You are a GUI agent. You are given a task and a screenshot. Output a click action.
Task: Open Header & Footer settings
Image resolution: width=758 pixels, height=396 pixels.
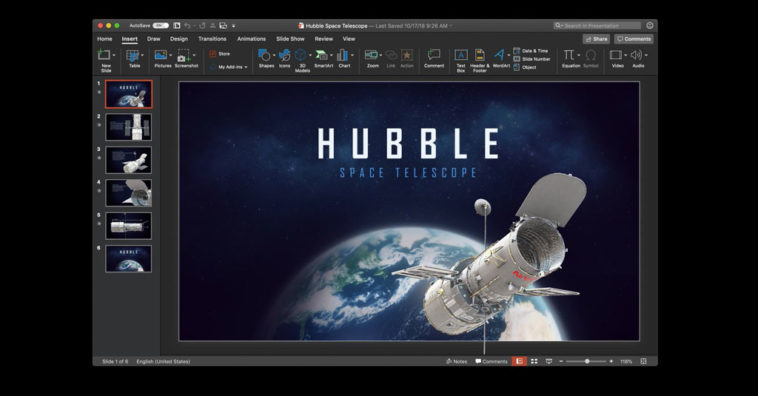point(480,60)
